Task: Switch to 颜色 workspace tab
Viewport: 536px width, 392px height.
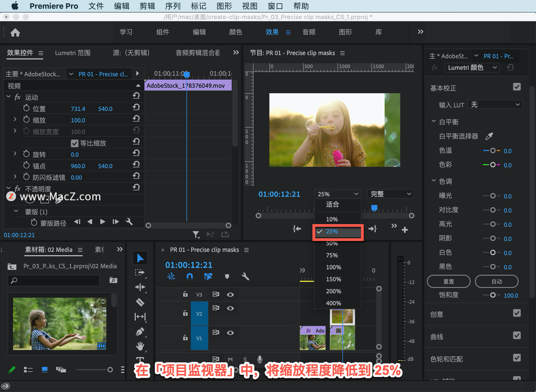Action: (235, 32)
